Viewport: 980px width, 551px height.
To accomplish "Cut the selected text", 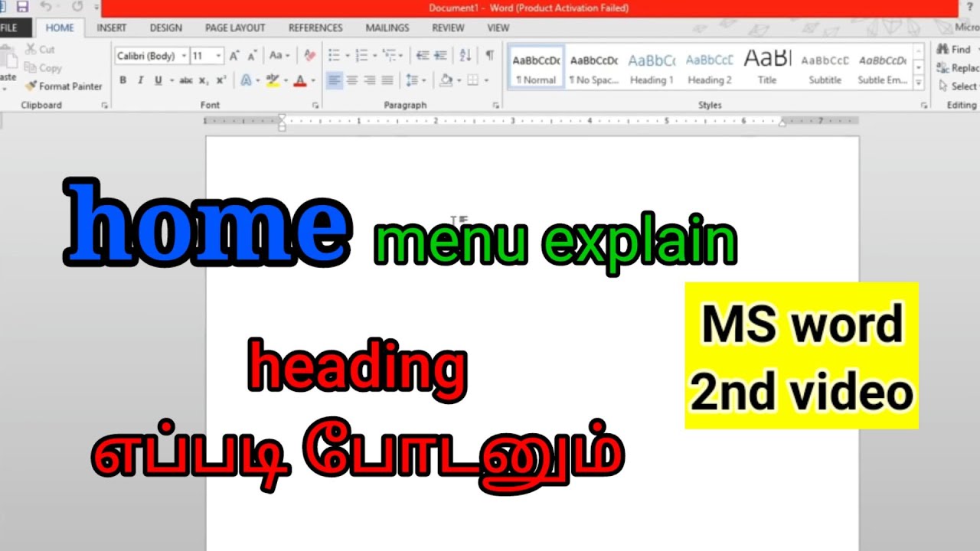I will [x=40, y=49].
